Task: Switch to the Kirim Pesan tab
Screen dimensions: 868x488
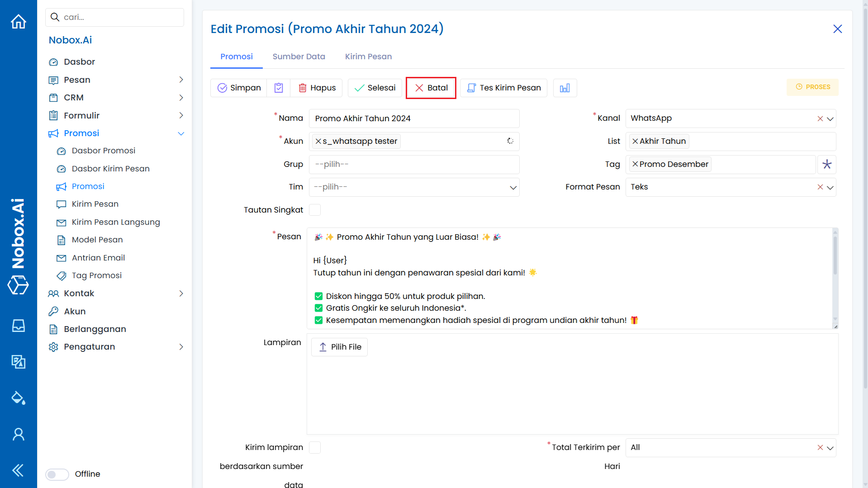Action: pyautogui.click(x=368, y=57)
